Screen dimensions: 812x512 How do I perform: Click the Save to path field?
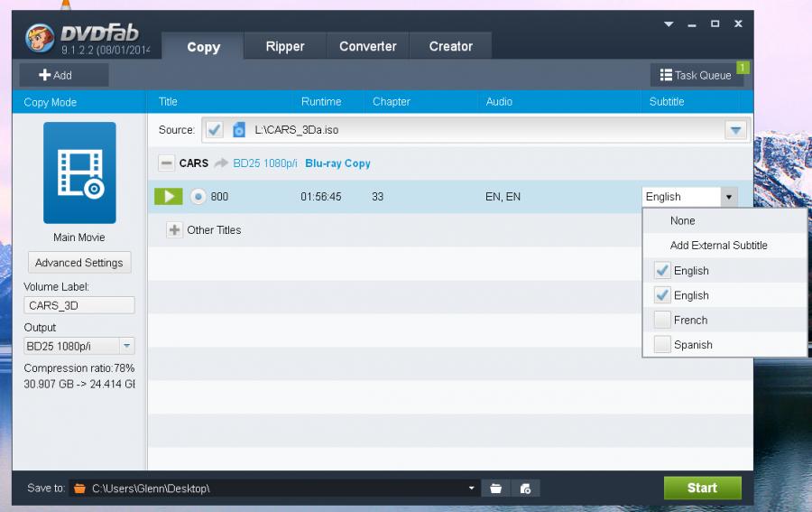[274, 489]
